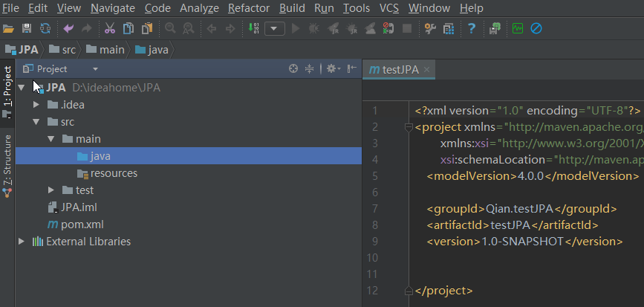Click the scroll from source target icon
Image resolution: width=644 pixels, height=307 pixels.
tap(293, 69)
